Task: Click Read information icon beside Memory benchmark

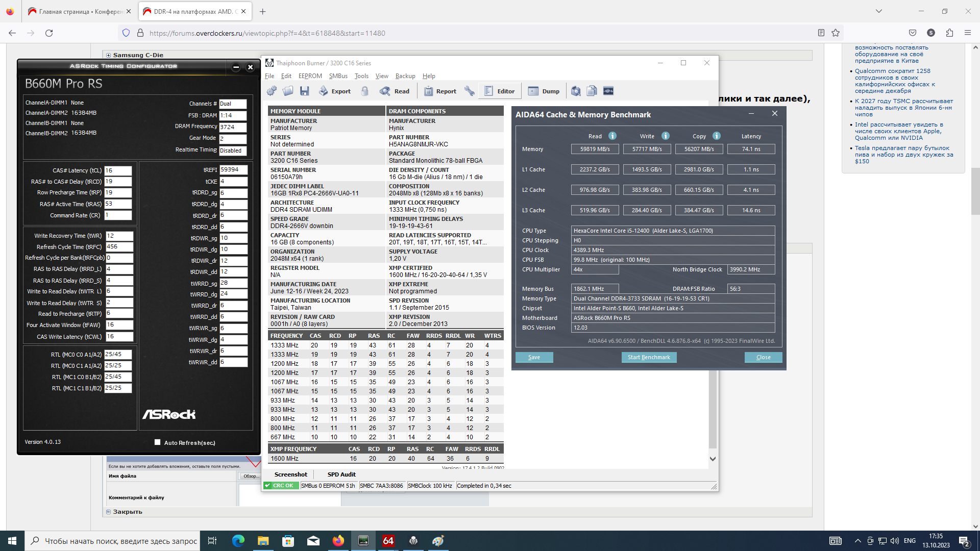Action: click(x=612, y=136)
